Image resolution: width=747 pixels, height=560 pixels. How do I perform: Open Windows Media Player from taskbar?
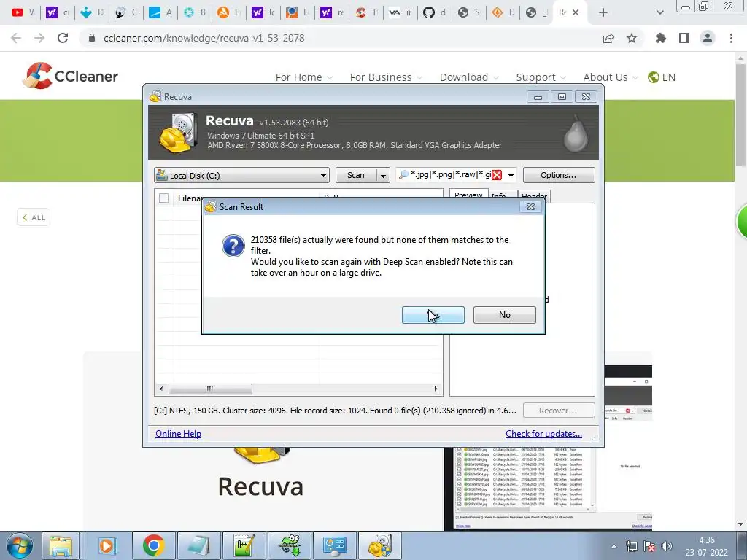click(x=107, y=545)
